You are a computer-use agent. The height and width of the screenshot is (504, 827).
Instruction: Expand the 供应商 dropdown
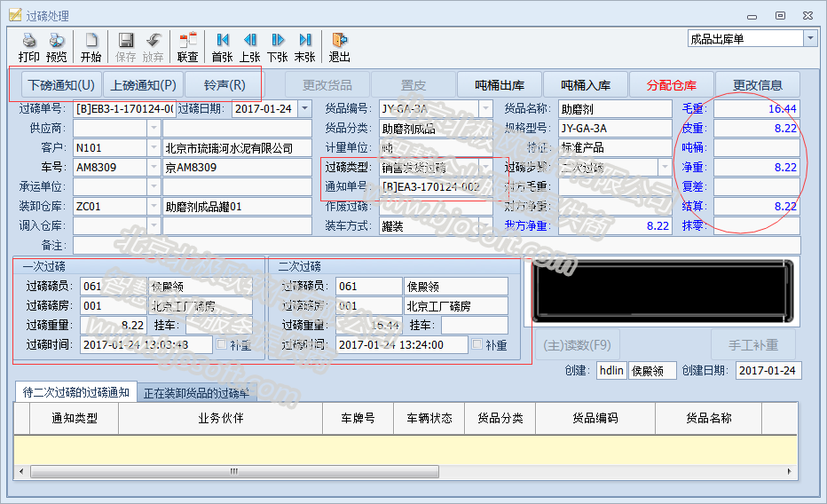click(154, 128)
